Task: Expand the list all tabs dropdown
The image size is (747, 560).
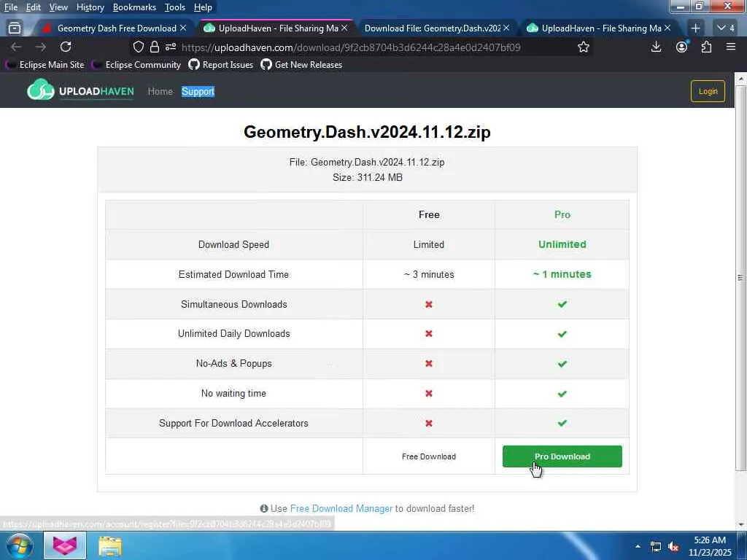Action: [x=726, y=28]
